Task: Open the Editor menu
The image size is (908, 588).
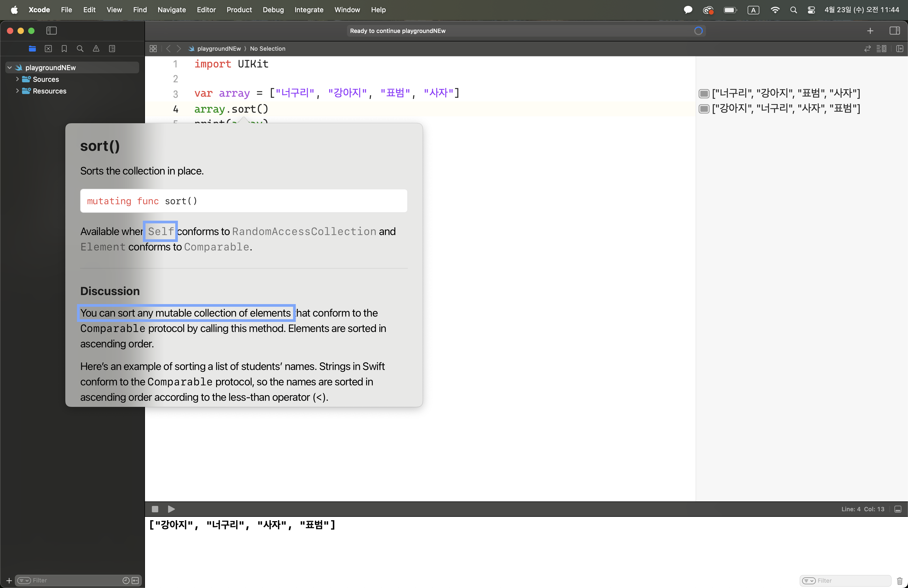Action: (x=206, y=10)
